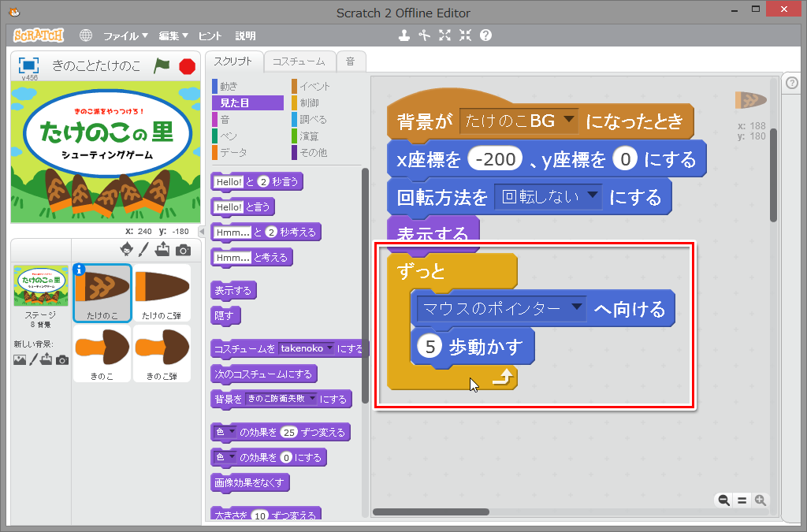
Task: Open the language globe menu
Action: [x=85, y=35]
